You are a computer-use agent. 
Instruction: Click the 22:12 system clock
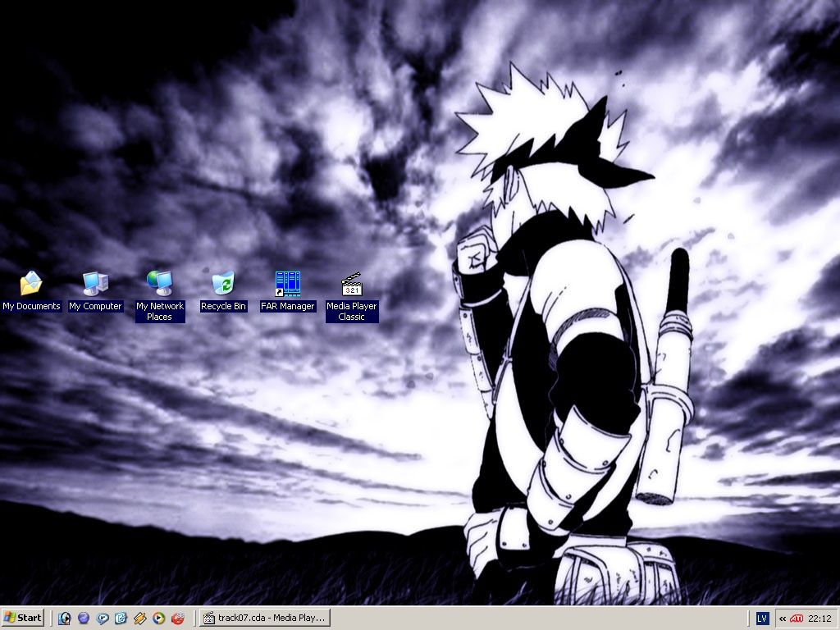pyautogui.click(x=819, y=619)
